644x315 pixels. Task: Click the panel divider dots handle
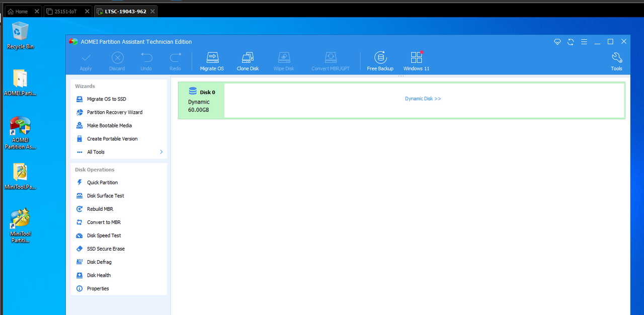coord(401,76)
